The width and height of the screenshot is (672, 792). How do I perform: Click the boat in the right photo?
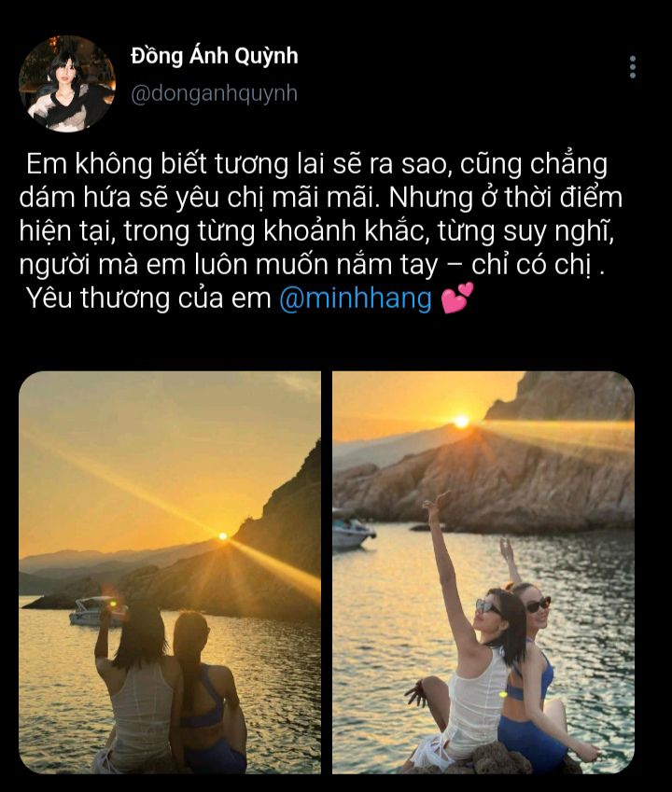pos(352,532)
